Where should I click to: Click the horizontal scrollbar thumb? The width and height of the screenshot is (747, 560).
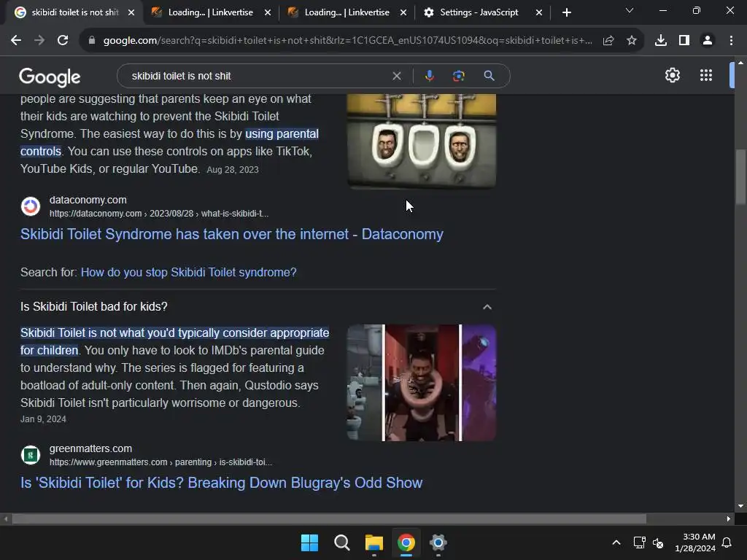329,518
